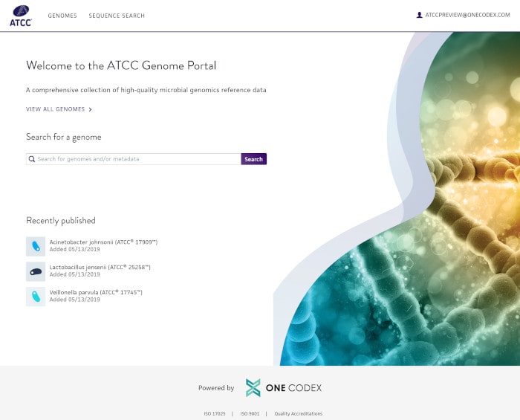Focus the genome search input field
Viewport: 520px width, 420px height.
(x=137, y=159)
